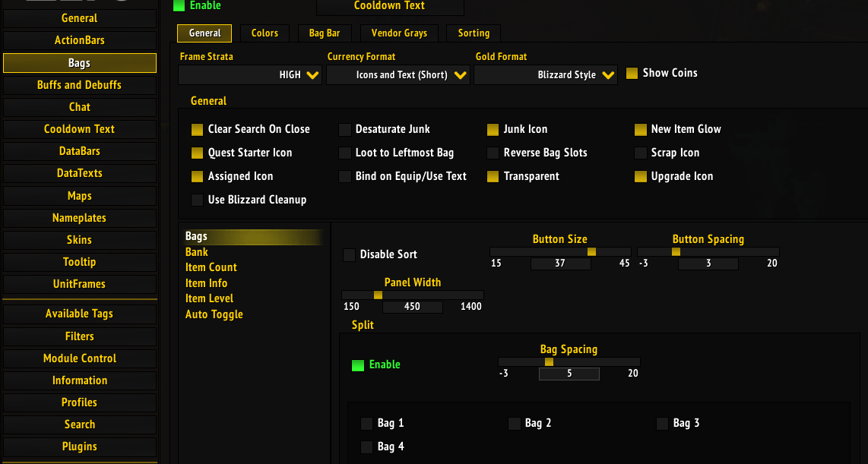Open the Currency Format dropdown

398,75
